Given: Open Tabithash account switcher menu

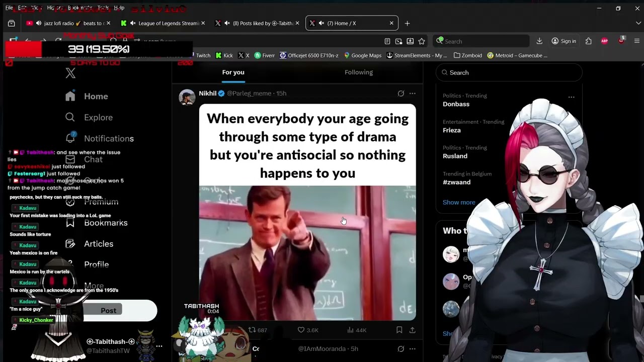Looking at the screenshot, I should click(159, 346).
